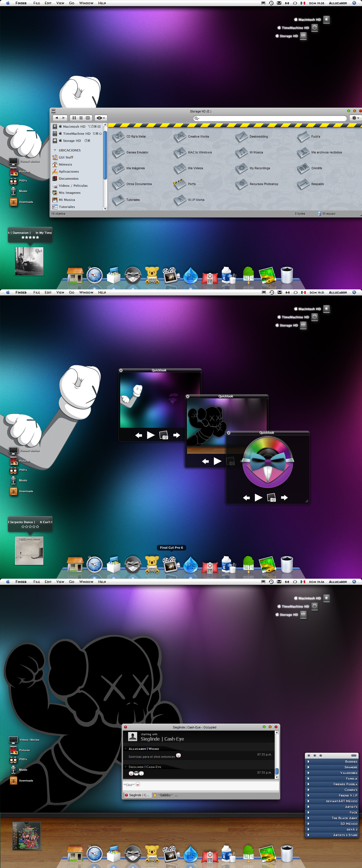
Task: Select the Mi Música folder
Action: click(x=249, y=152)
